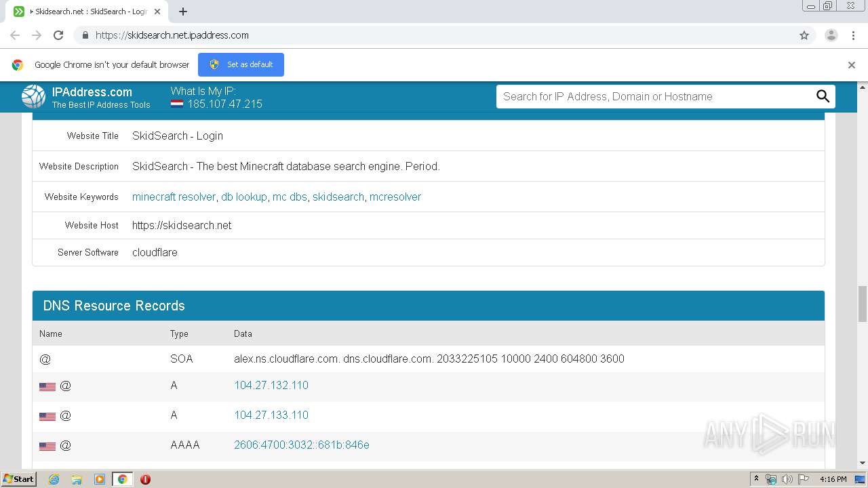Click the SOA record data text

(x=429, y=359)
